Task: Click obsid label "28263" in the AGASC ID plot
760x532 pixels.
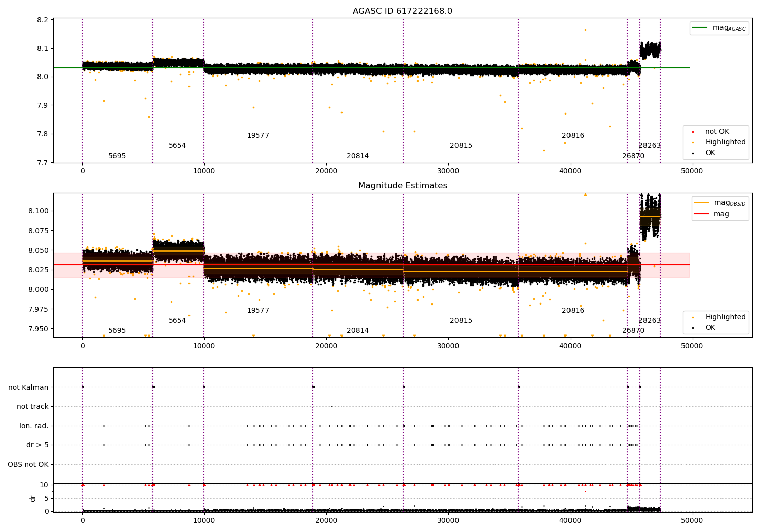Action: [650, 146]
